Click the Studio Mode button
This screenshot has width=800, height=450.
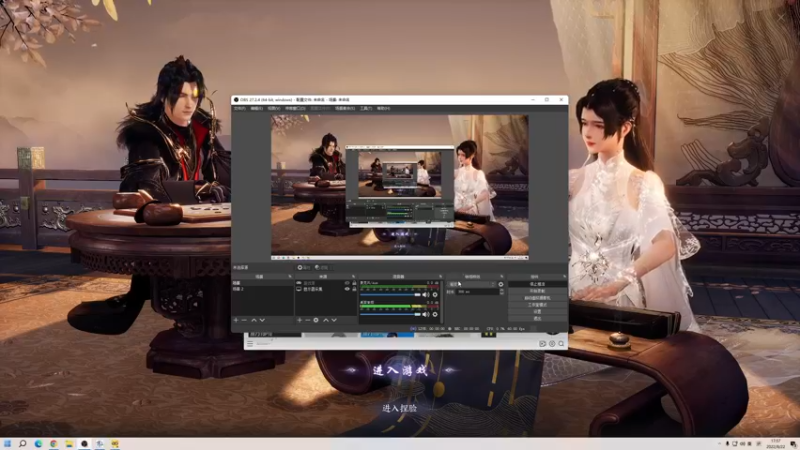[537, 305]
